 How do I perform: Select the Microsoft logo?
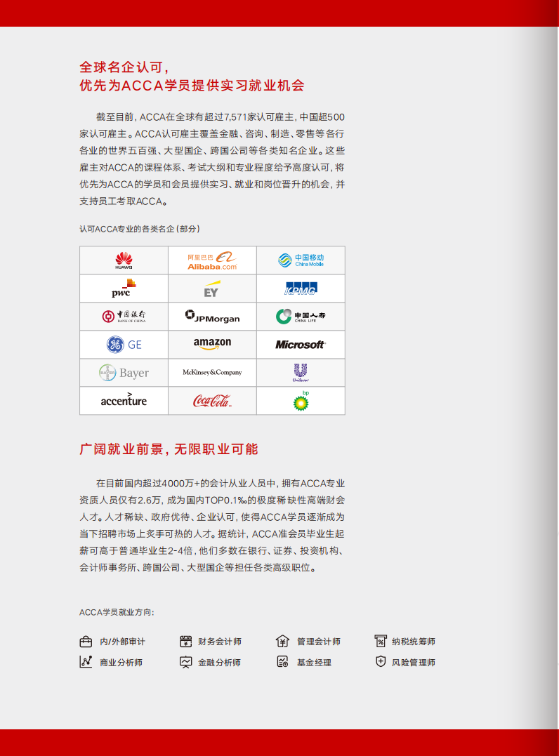(x=301, y=344)
